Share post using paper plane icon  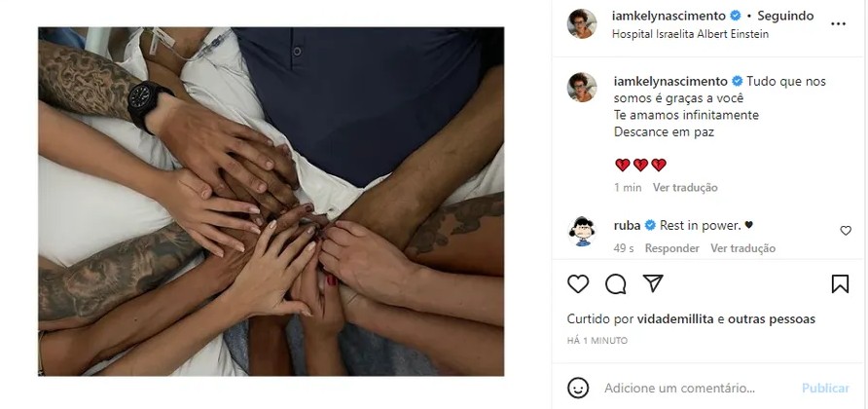653,283
